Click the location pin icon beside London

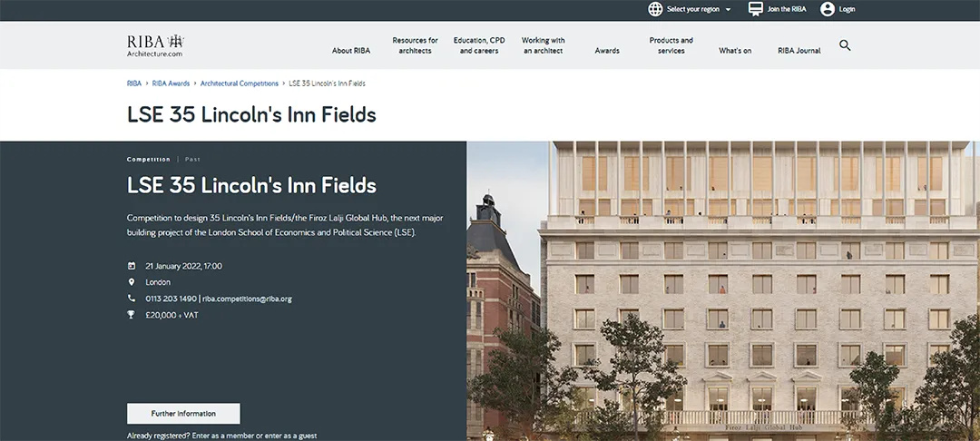coord(132,281)
